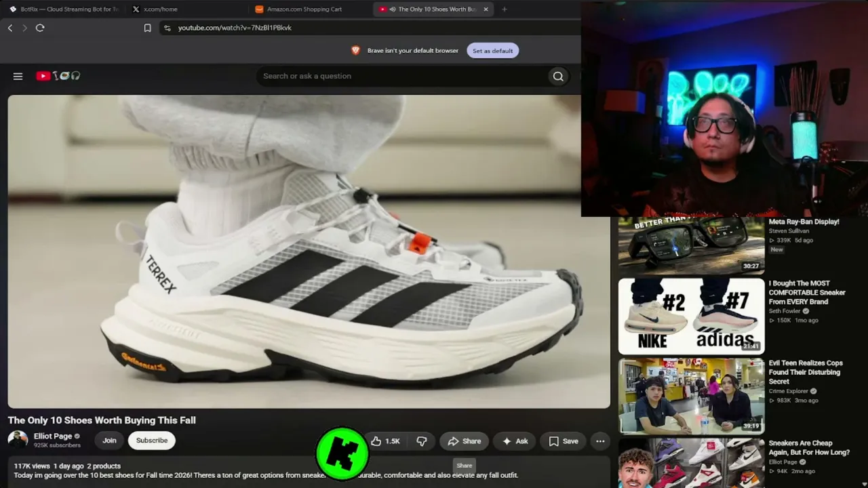Open 'Meta Ray-Ban Display!' video title

click(x=804, y=222)
